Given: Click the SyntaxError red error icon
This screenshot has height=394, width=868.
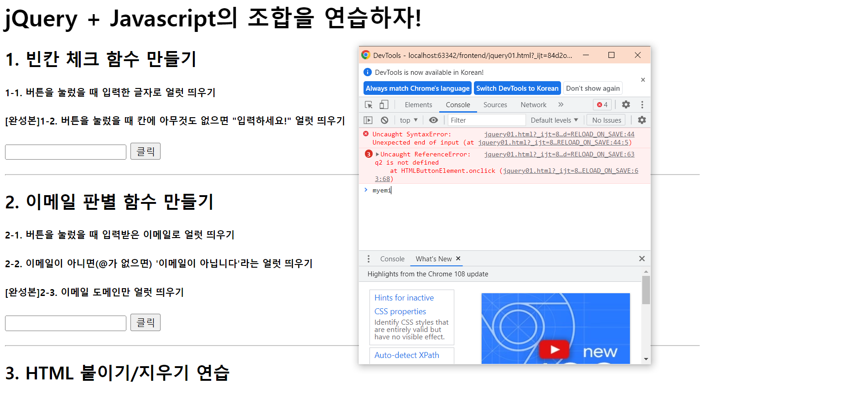Looking at the screenshot, I should click(366, 134).
